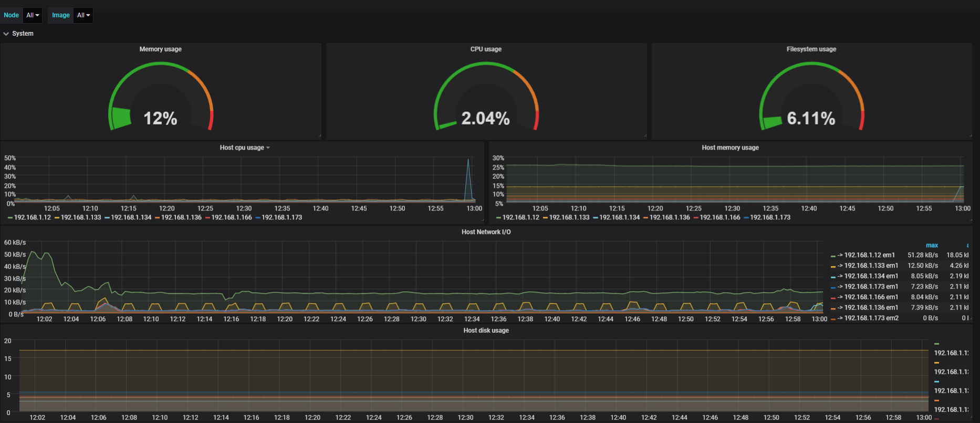Open the Host Network I/O panel title menu
Image resolution: width=980 pixels, height=423 pixels.
pyautogui.click(x=486, y=232)
